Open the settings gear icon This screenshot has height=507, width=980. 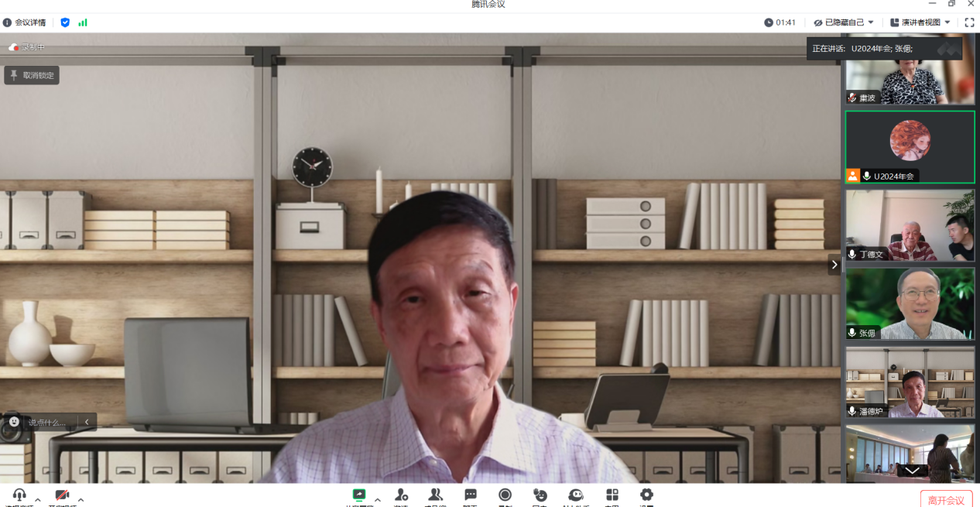tap(646, 495)
